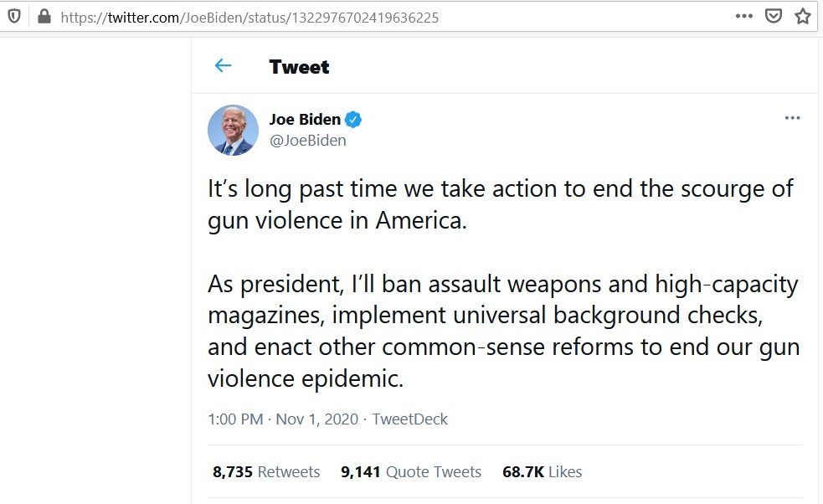
Task: Click the tracking protection shield icon
Action: tap(13, 17)
